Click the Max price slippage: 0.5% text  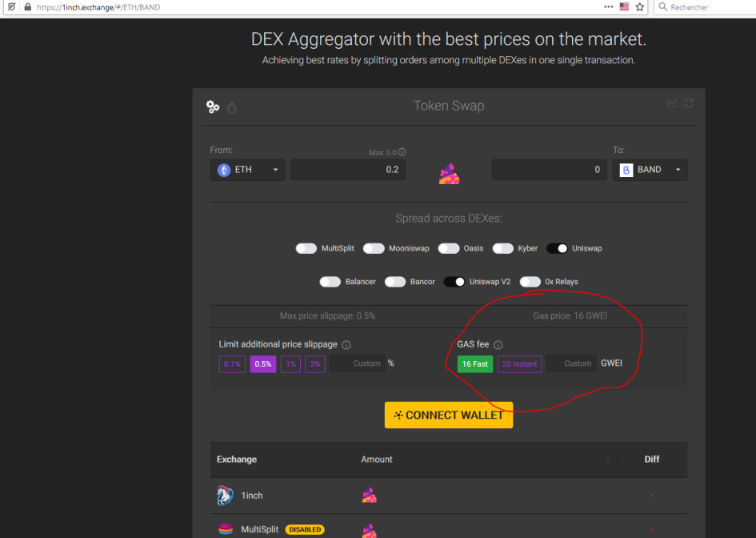(327, 316)
